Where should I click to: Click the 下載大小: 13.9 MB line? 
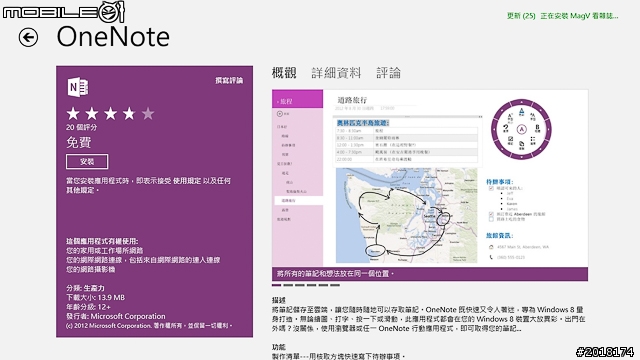click(x=96, y=298)
